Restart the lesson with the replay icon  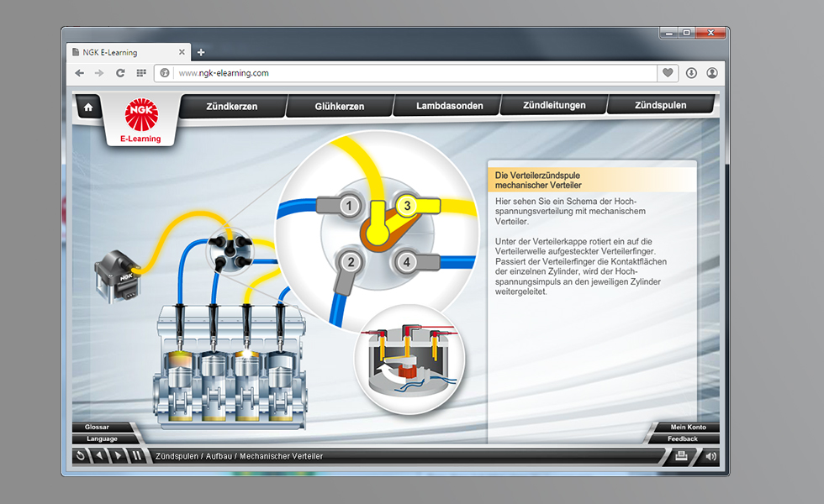[81, 456]
